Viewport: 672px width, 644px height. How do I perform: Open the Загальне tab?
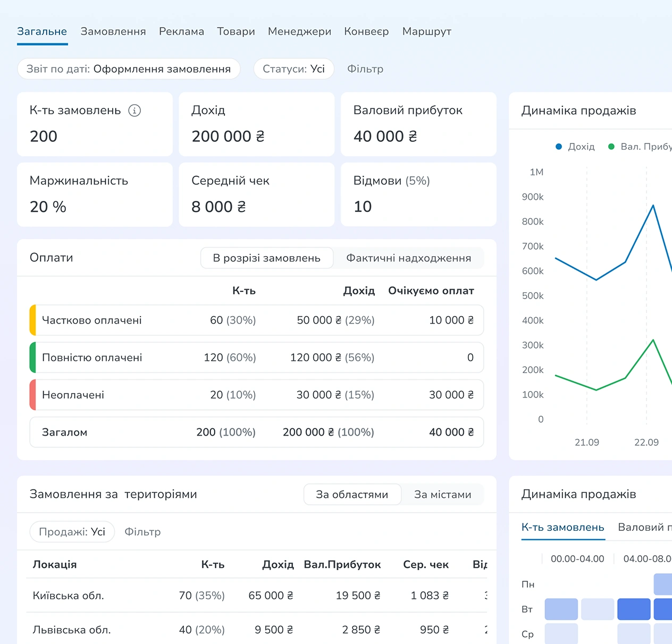click(42, 31)
